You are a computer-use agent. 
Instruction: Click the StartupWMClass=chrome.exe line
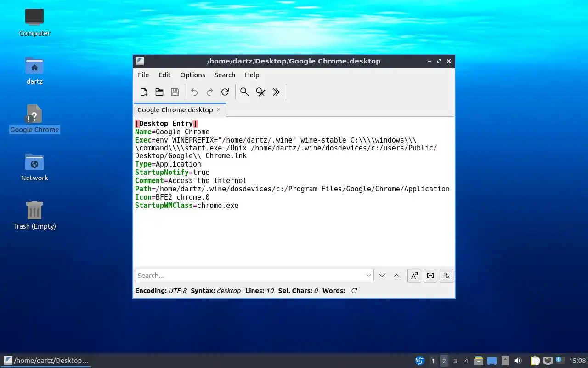187,206
